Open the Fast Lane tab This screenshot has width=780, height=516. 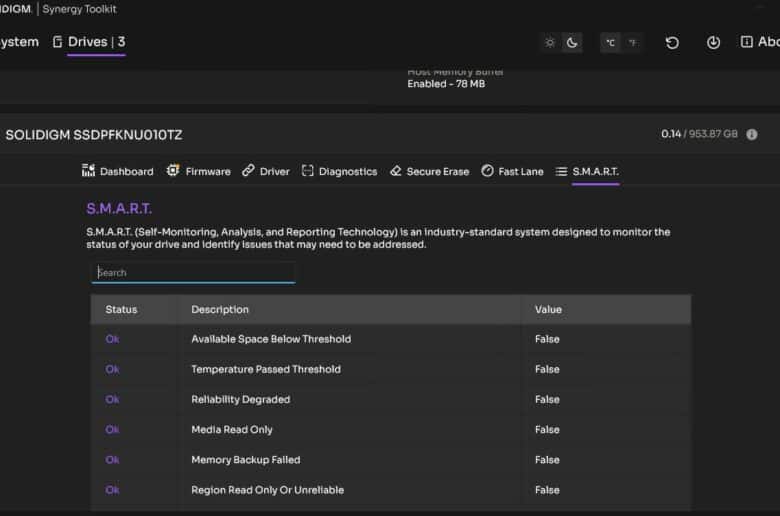point(512,171)
